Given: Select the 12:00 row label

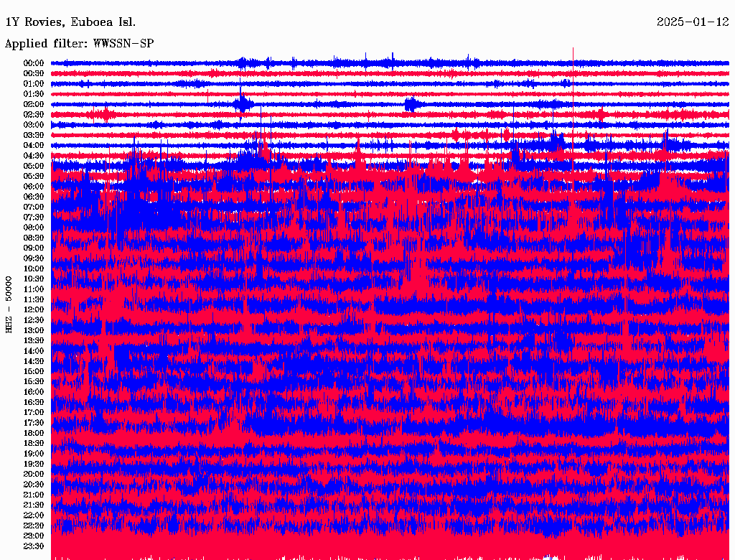Looking at the screenshot, I should 34,309.
